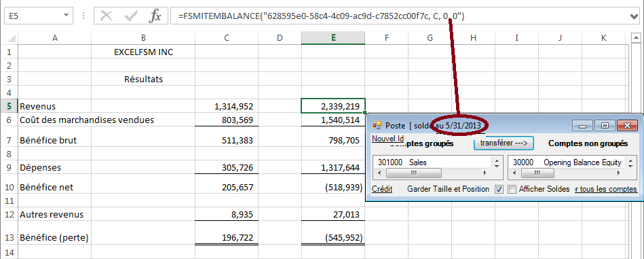Viewport: 644px width, 259px height.
Task: Open the Name Box dropdown arrow
Action: click(x=66, y=16)
